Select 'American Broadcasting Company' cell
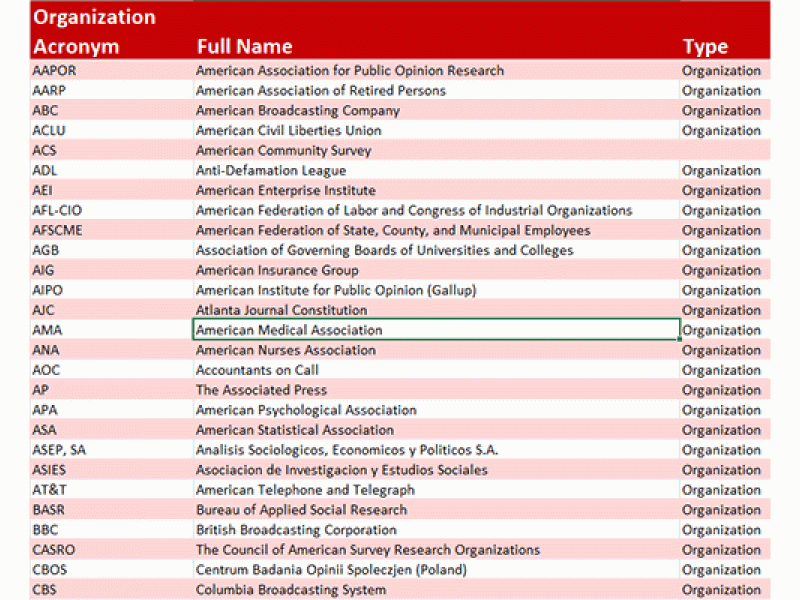This screenshot has width=800, height=600. (x=436, y=110)
